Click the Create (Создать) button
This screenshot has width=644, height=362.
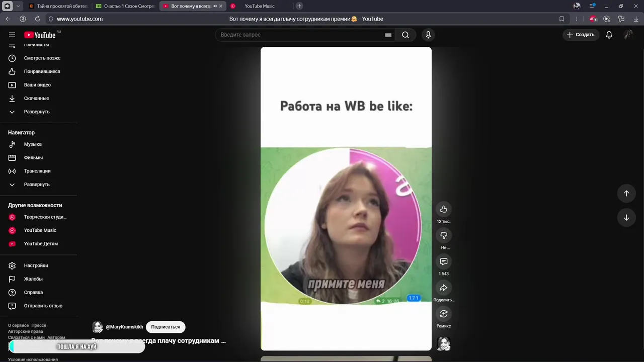(x=581, y=35)
